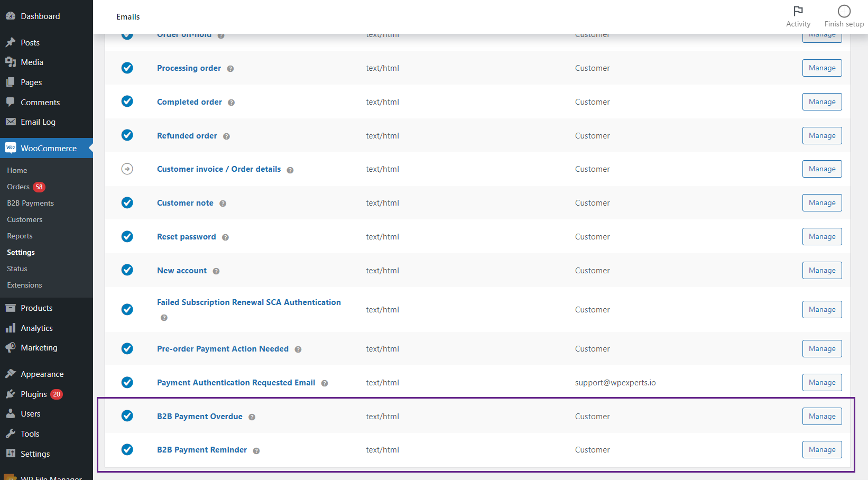Click the Orders count badge 58
The width and height of the screenshot is (868, 480).
click(39, 187)
